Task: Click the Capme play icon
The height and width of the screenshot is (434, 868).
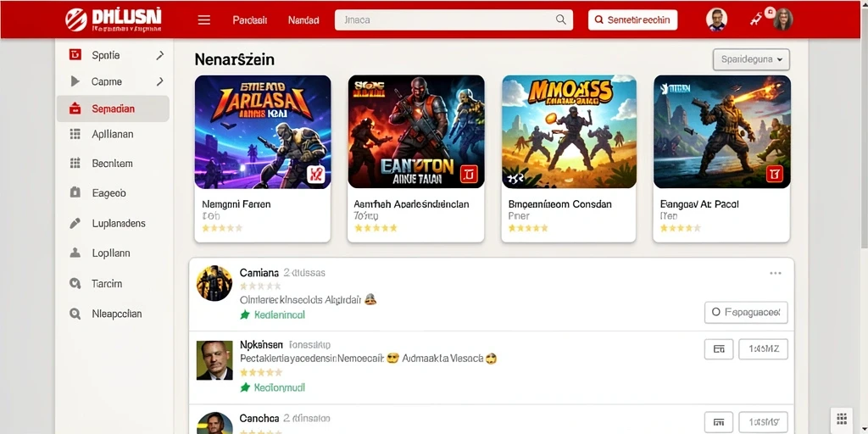Action: [x=75, y=81]
